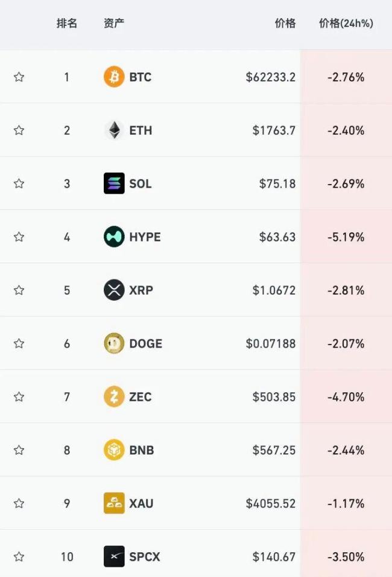Select the BNB coin icon

pos(114,450)
